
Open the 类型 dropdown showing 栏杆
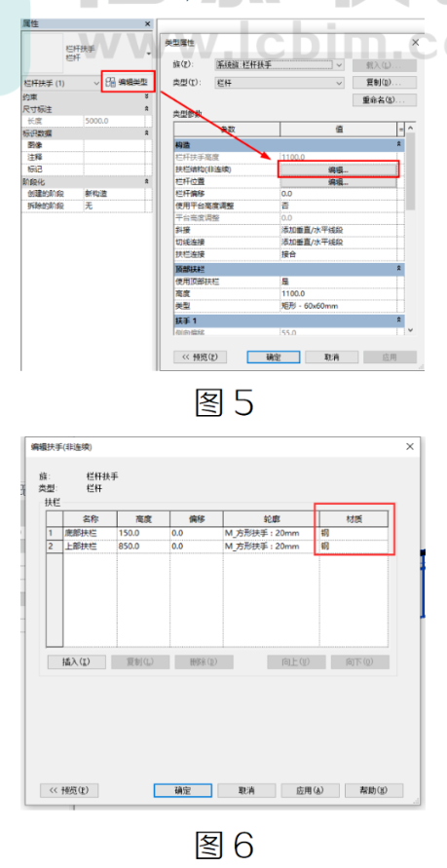coord(279,83)
